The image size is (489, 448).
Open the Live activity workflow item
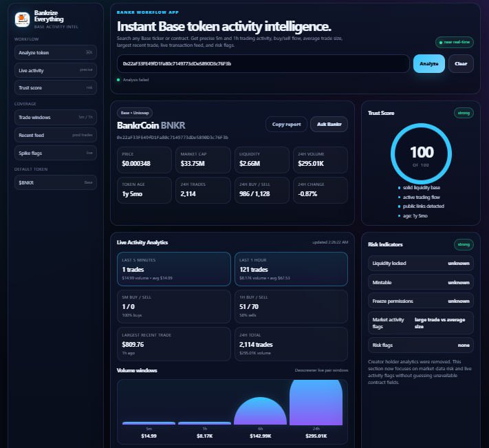point(56,70)
